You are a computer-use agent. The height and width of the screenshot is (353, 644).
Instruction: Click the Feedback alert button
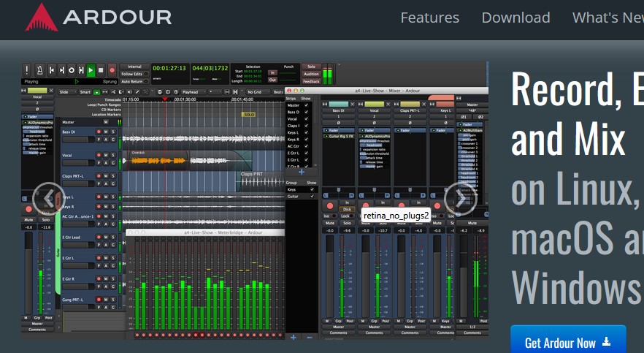click(x=311, y=81)
